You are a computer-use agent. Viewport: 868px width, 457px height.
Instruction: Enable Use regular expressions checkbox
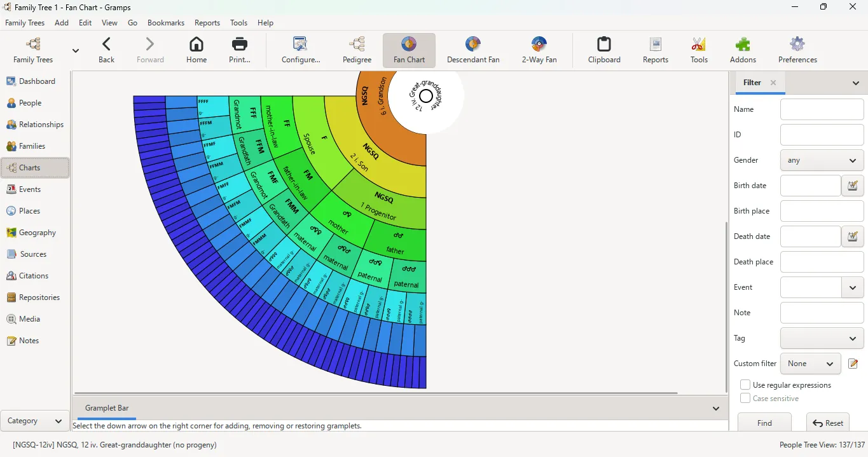tap(745, 385)
